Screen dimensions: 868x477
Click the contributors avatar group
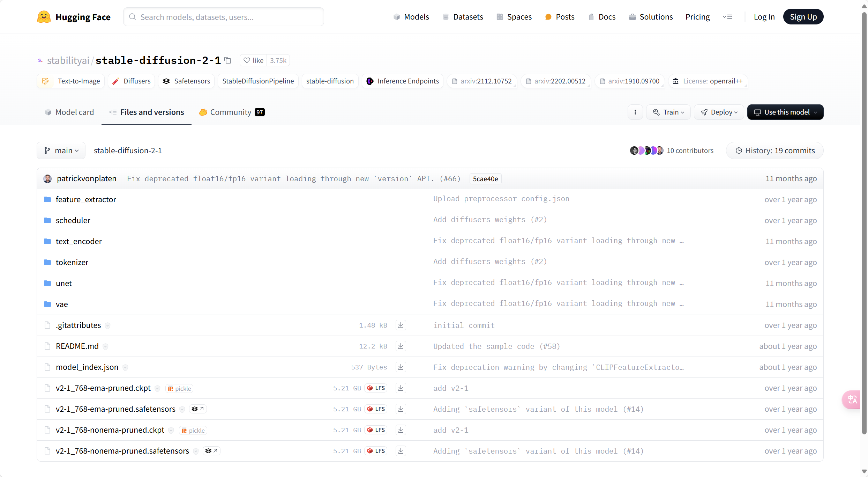coord(646,151)
